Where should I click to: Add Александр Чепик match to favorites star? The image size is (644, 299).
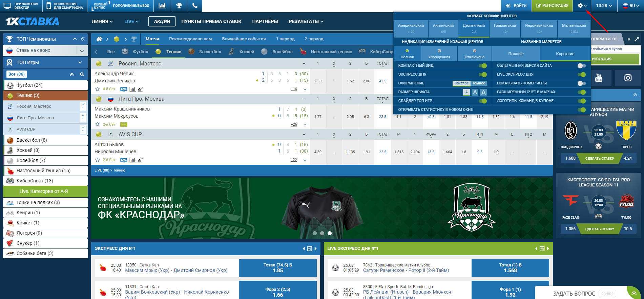[x=98, y=89]
